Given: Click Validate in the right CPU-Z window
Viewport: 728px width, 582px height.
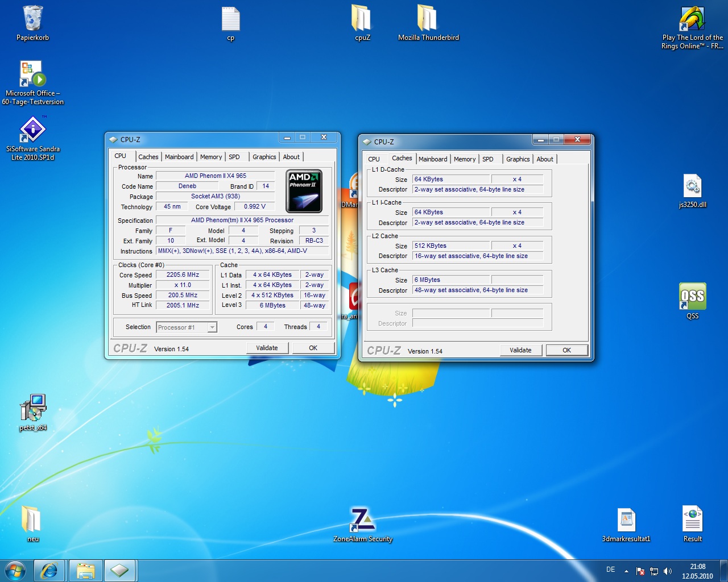Looking at the screenshot, I should (x=521, y=350).
